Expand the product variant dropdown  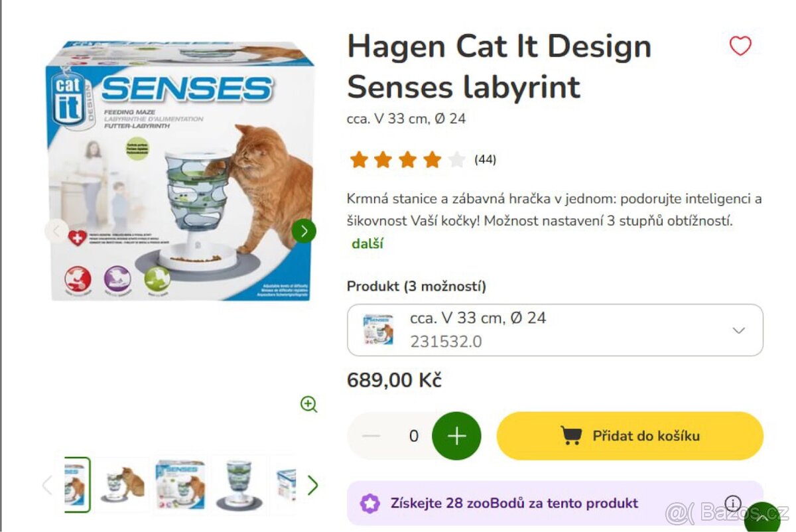(738, 330)
